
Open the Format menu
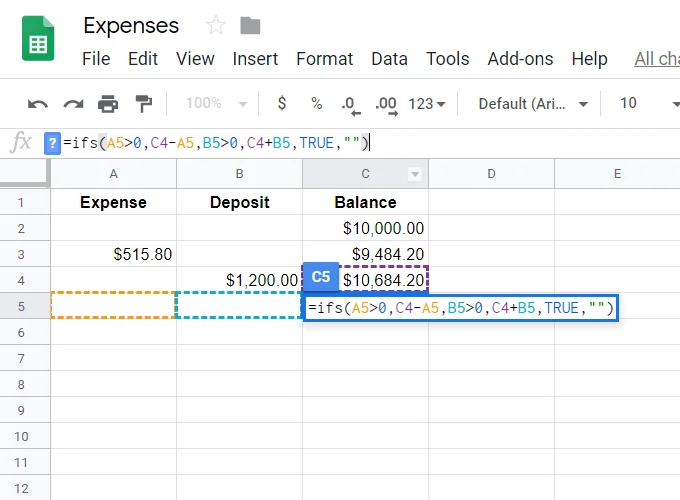point(324,59)
